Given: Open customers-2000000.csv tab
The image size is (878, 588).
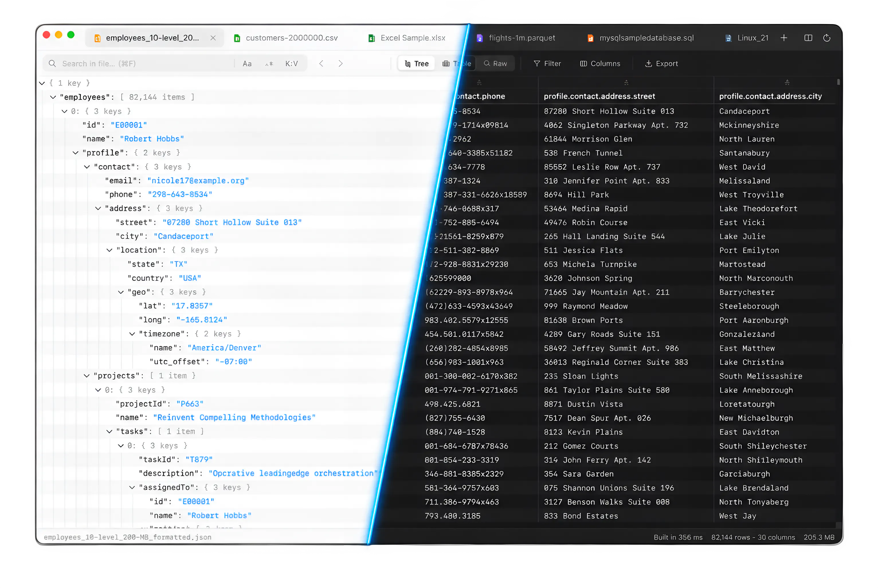Looking at the screenshot, I should 286,38.
